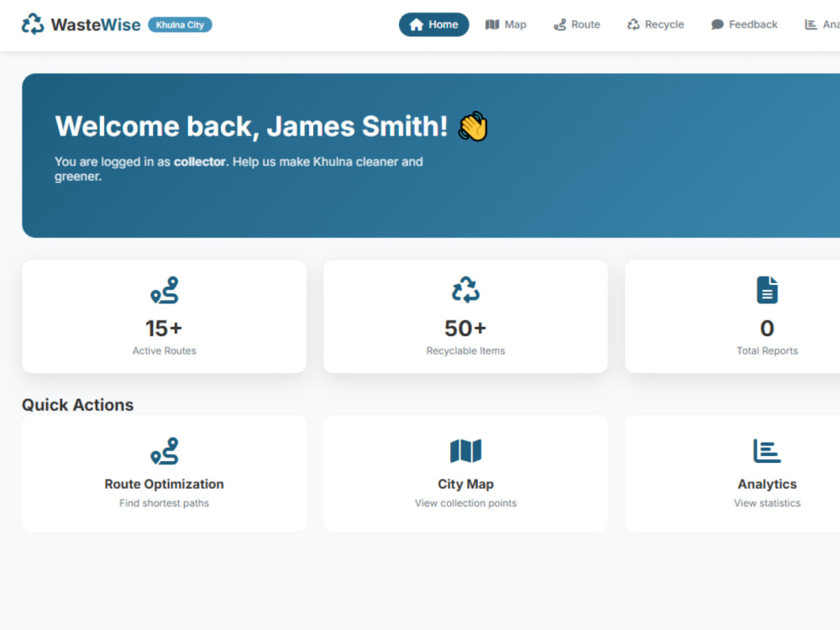
Task: Click the 15+ value
Action: [164, 328]
